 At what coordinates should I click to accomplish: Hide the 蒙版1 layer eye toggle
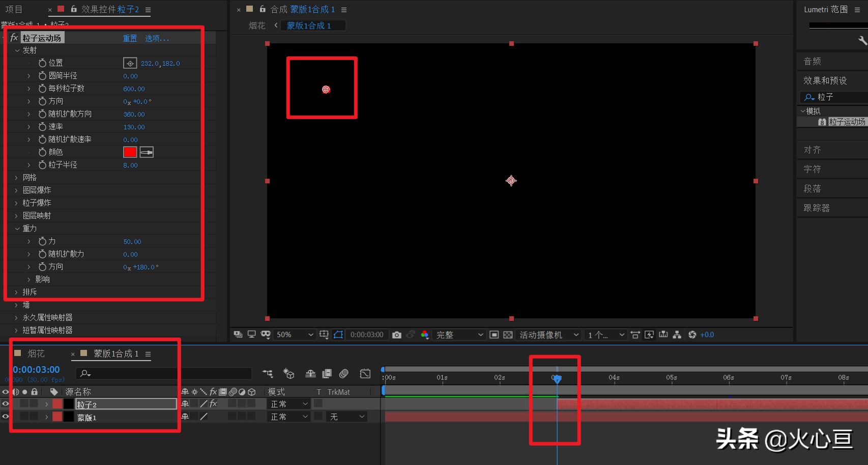click(x=6, y=417)
